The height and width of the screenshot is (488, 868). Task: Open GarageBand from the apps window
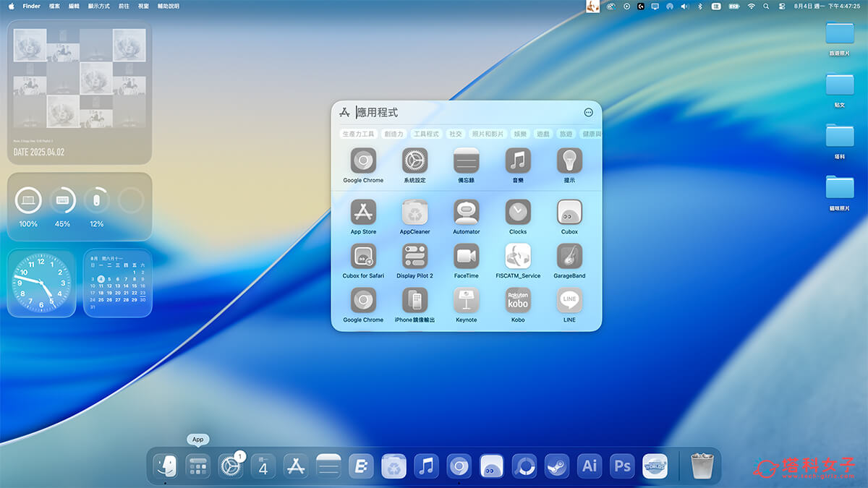(569, 258)
